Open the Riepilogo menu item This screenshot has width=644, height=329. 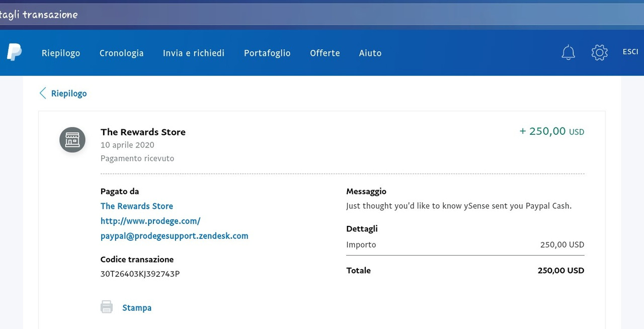[61, 53]
